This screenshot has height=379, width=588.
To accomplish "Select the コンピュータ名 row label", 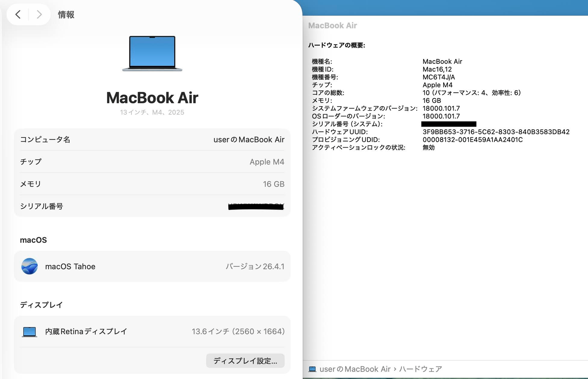I will pyautogui.click(x=45, y=139).
